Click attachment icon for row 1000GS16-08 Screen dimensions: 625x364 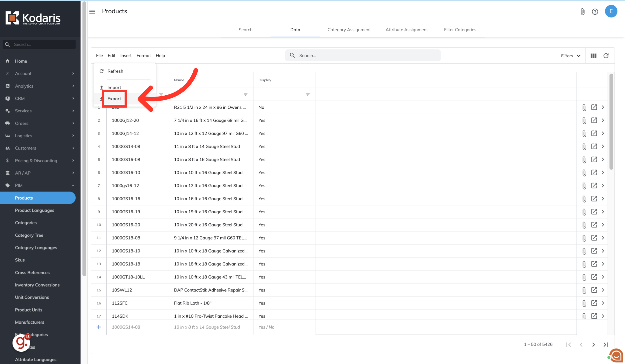[x=584, y=160]
